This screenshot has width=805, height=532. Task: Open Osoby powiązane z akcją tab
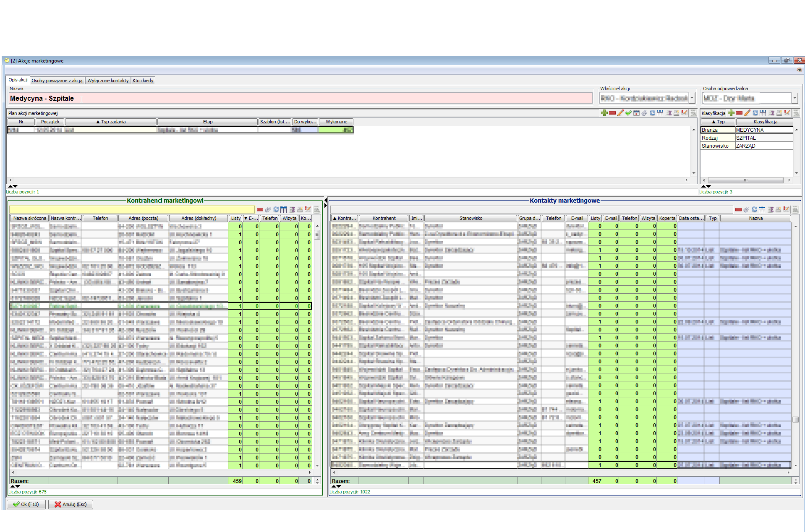(x=57, y=81)
